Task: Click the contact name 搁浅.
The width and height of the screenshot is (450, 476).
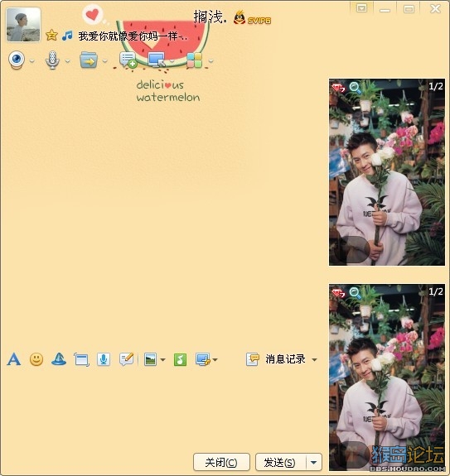Action: 210,17
